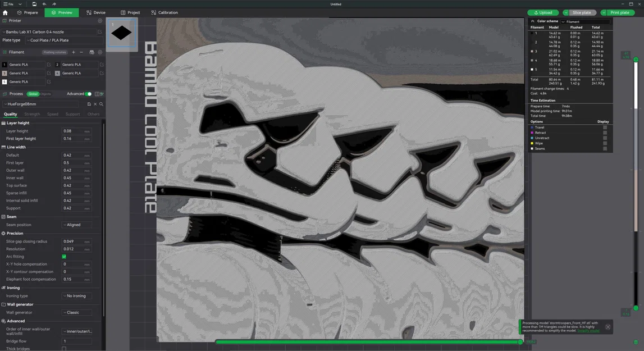The height and width of the screenshot is (351, 644).
Task: Open the printer preset dropdown
Action: (48, 31)
